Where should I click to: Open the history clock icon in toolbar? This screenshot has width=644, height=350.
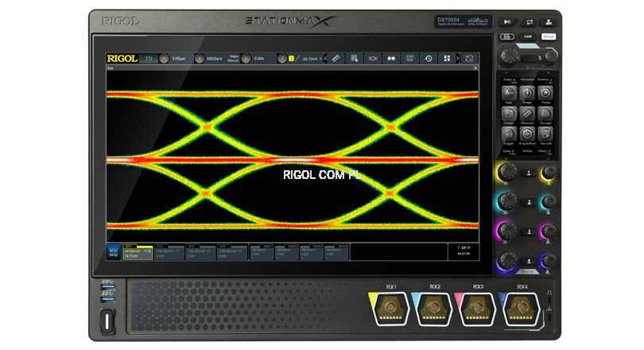[429, 58]
